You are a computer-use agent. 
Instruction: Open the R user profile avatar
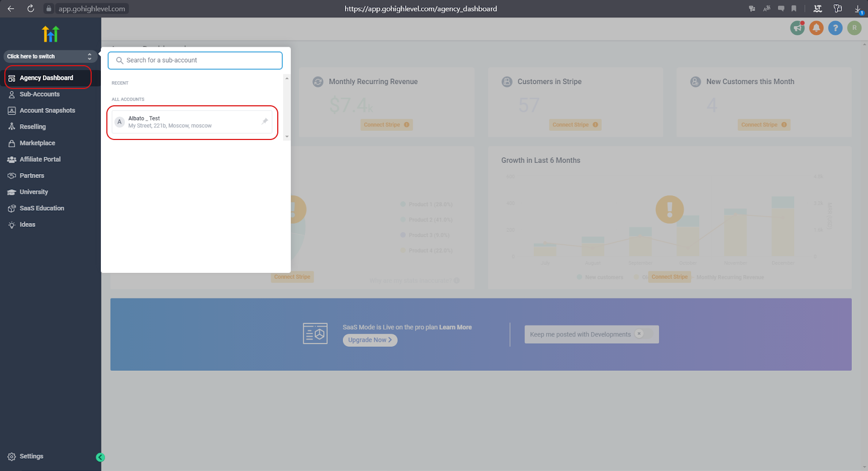tap(854, 28)
